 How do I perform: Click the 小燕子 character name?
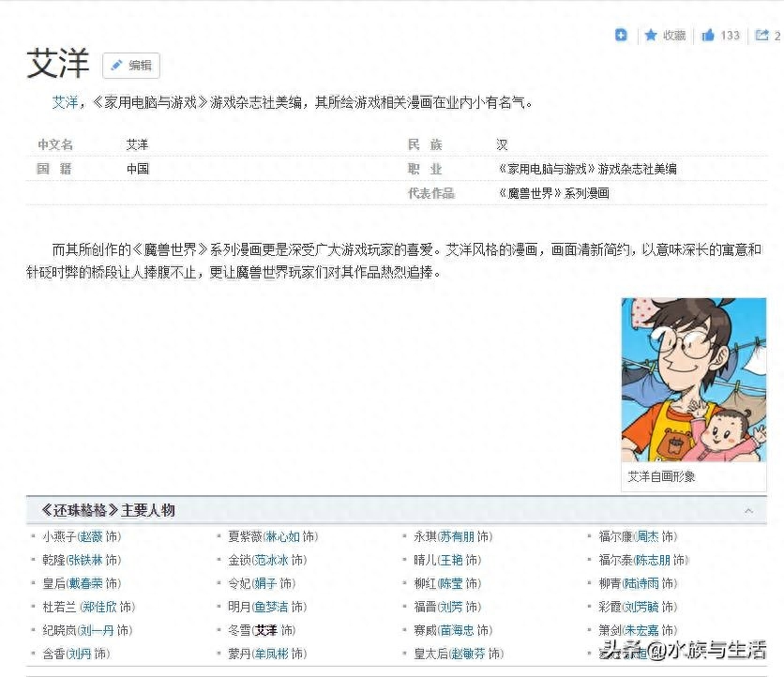point(59,536)
